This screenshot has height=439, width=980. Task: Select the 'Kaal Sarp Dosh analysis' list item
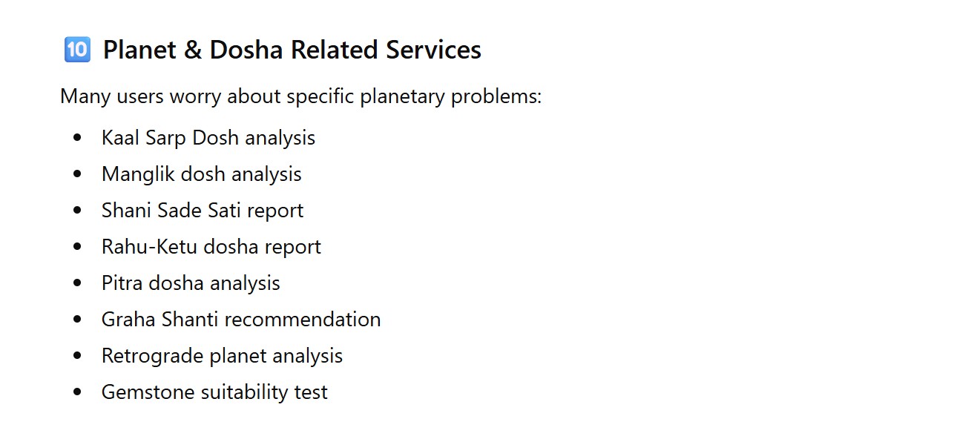pyautogui.click(x=208, y=138)
